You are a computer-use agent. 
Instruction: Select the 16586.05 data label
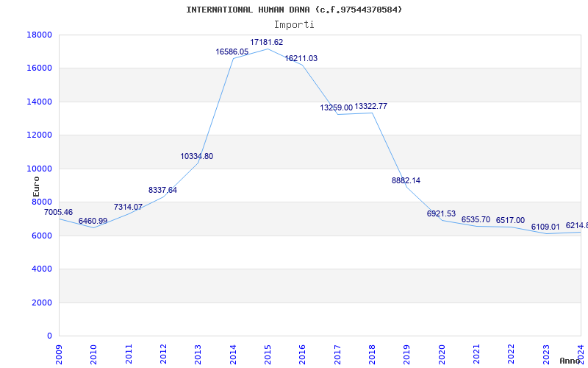[232, 52]
